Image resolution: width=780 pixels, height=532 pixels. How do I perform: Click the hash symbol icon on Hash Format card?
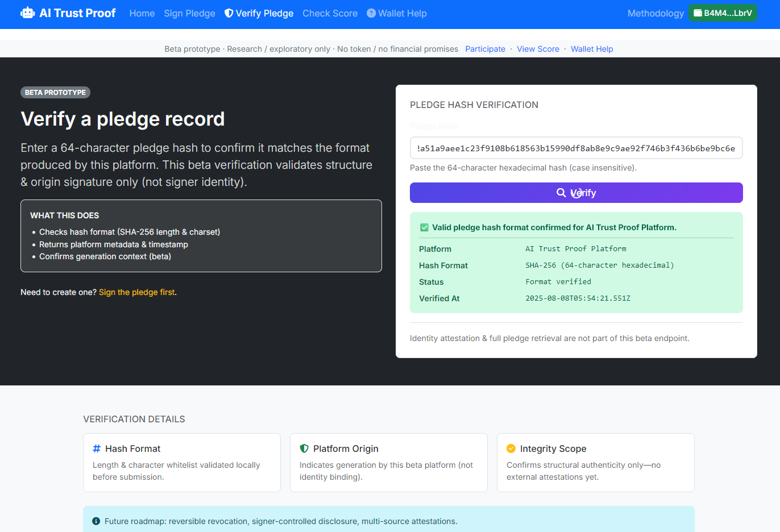[97, 448]
